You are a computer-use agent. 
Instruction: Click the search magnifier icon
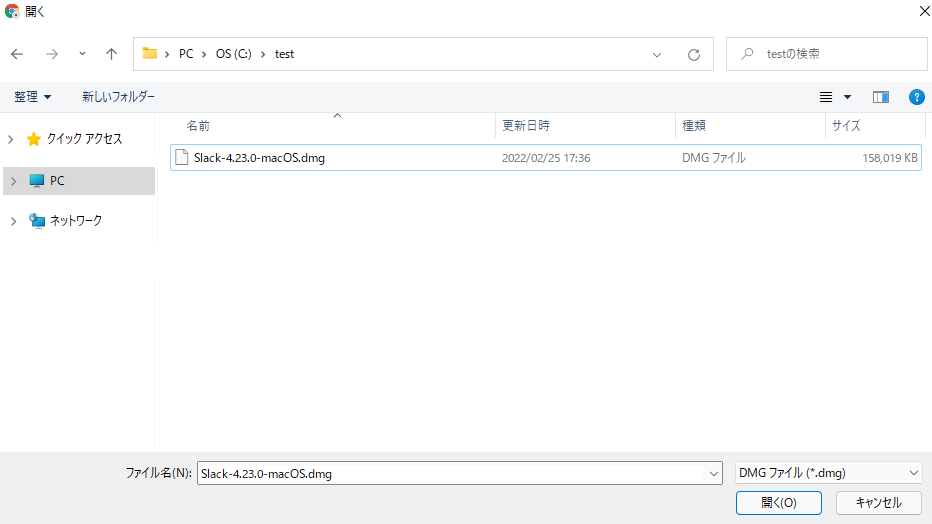(x=747, y=54)
